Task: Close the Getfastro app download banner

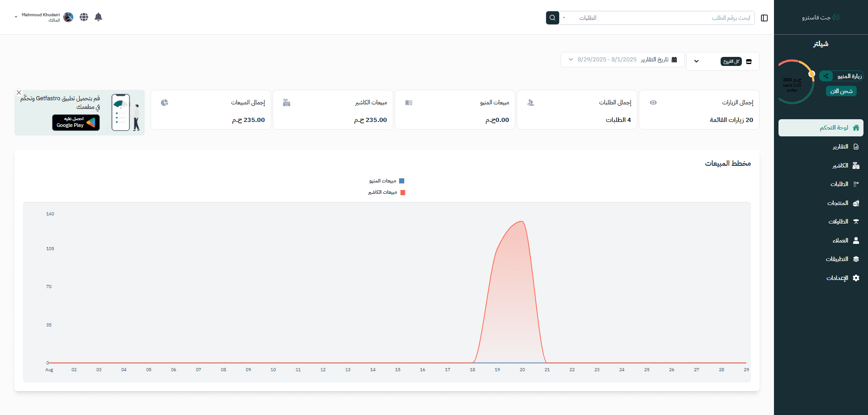Action: [x=19, y=93]
